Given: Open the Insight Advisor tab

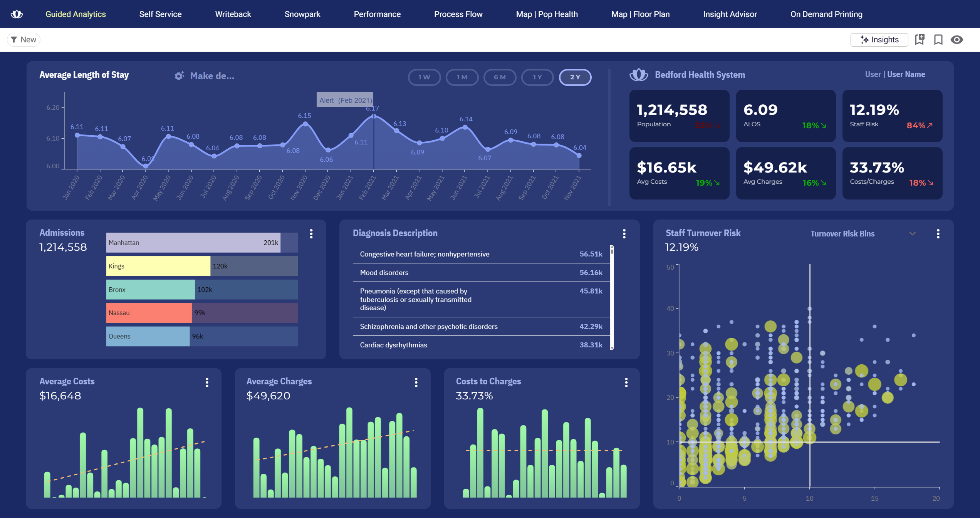Looking at the screenshot, I should coord(730,14).
